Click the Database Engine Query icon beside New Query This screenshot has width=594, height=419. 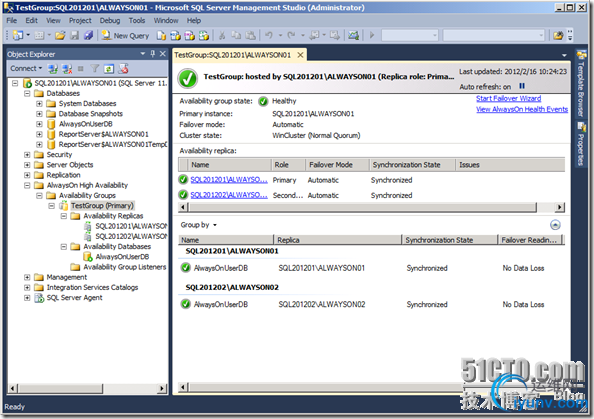point(161,36)
